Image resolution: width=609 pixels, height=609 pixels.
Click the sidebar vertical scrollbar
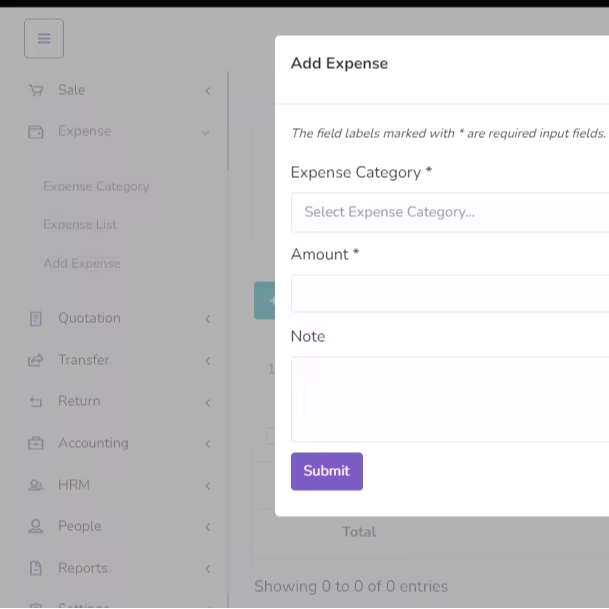point(228,121)
